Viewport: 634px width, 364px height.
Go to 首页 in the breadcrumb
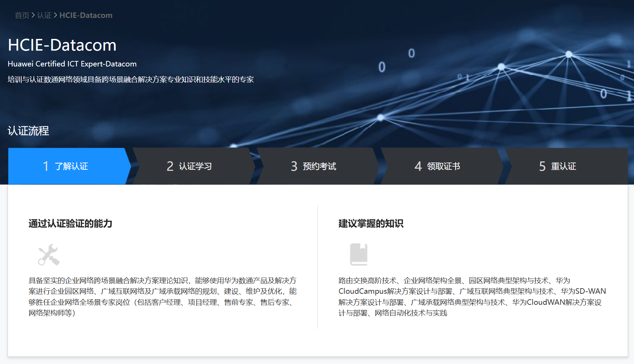(x=22, y=15)
